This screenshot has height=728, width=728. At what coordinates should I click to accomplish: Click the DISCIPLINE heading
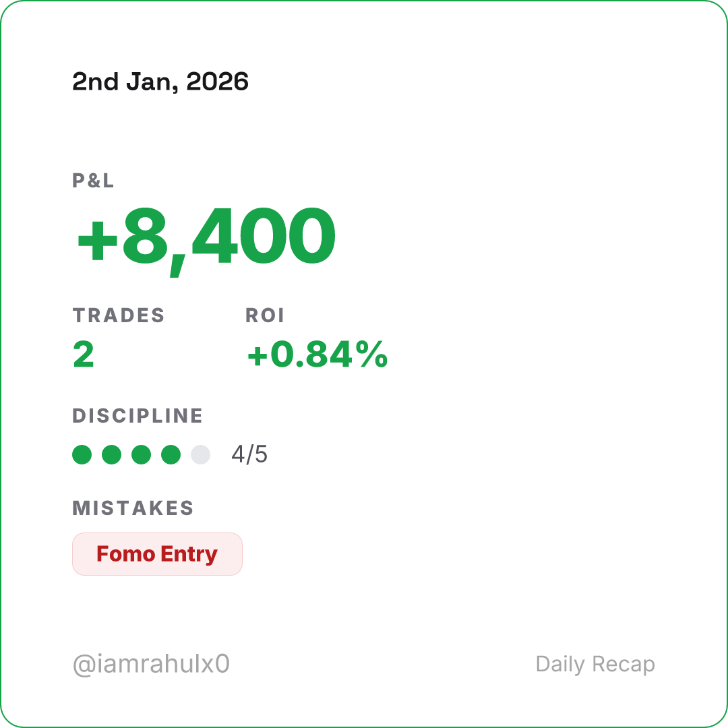pos(138,416)
